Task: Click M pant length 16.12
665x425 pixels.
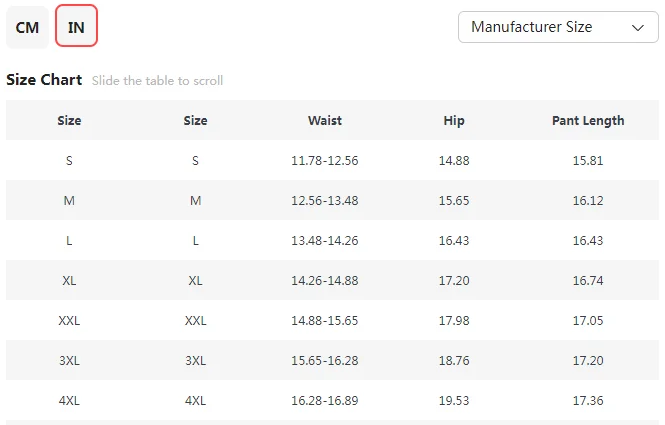Action: pos(588,200)
